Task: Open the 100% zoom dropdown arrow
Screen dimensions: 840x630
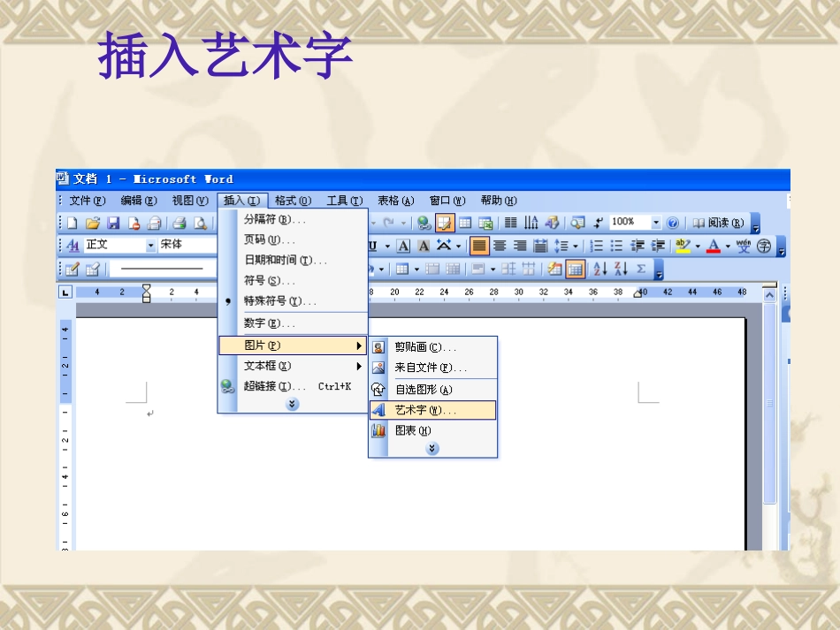Action: point(656,222)
